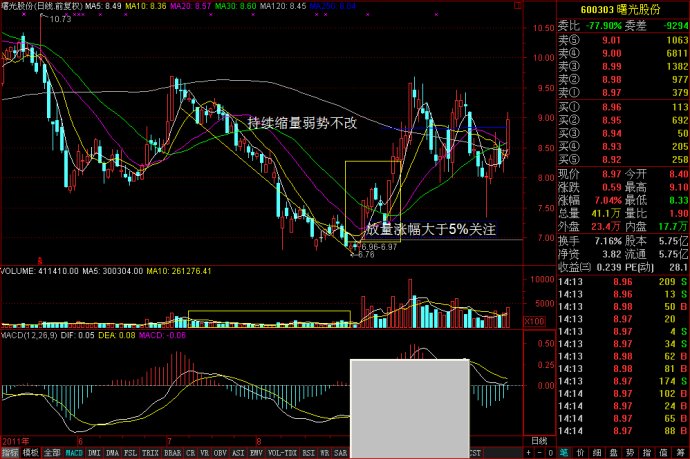Switch to the OBV indicator
690x459 pixels.
click(220, 453)
